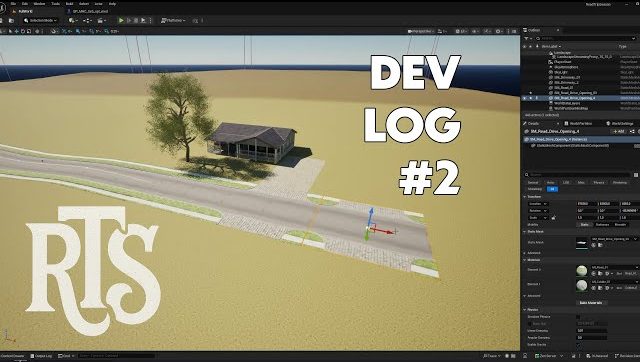640x362 pixels.
Task: Toggle visibility eye of selected SM_Road_Drive_Opening_4 row
Action: pyautogui.click(x=524, y=98)
